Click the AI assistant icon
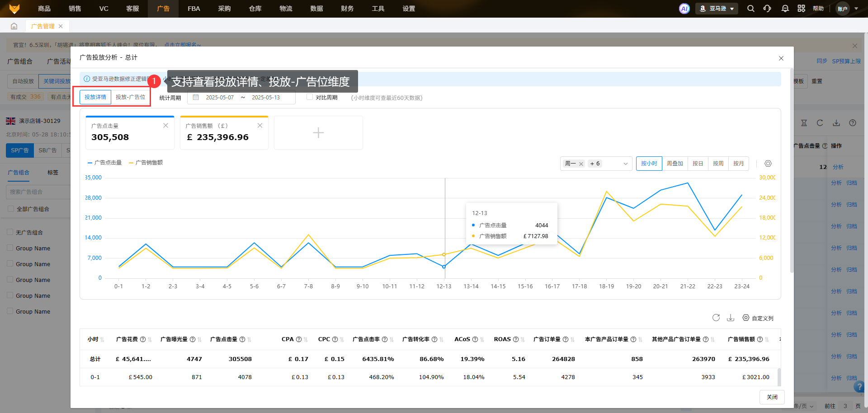This screenshot has width=868, height=413. click(684, 9)
